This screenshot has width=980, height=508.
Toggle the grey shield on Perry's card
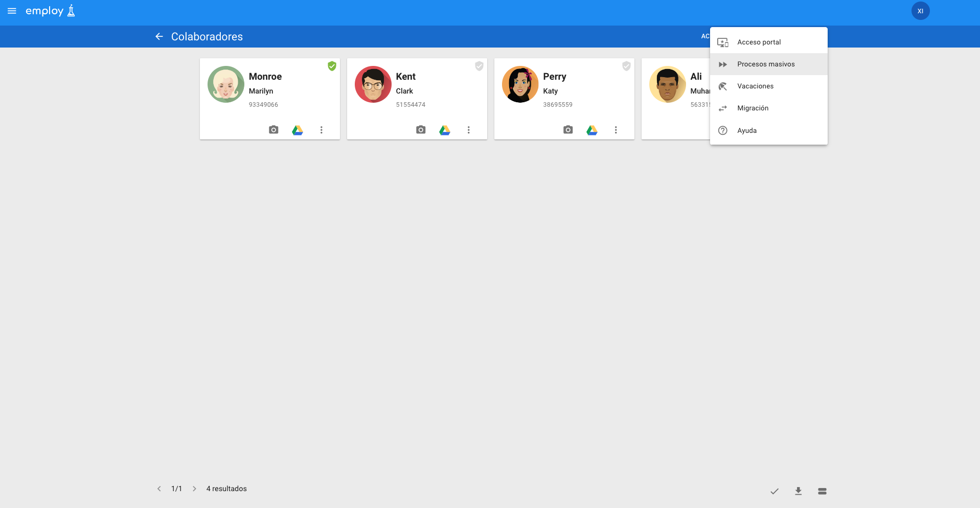click(x=627, y=66)
